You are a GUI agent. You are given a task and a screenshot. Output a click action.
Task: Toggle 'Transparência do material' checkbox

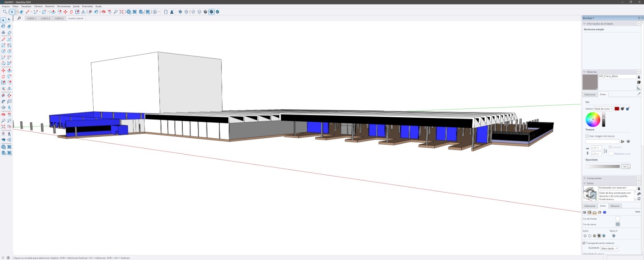tap(584, 243)
